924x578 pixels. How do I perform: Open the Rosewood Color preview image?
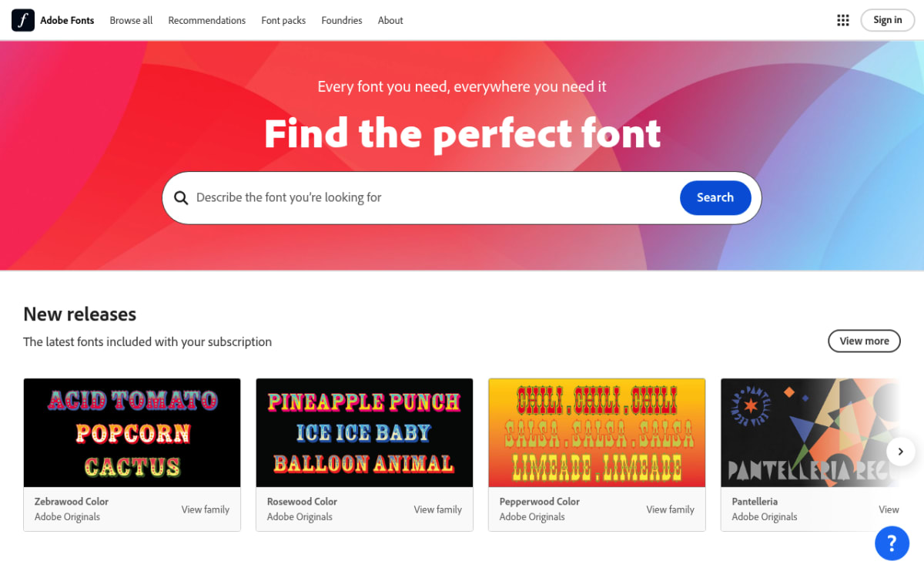tap(364, 432)
